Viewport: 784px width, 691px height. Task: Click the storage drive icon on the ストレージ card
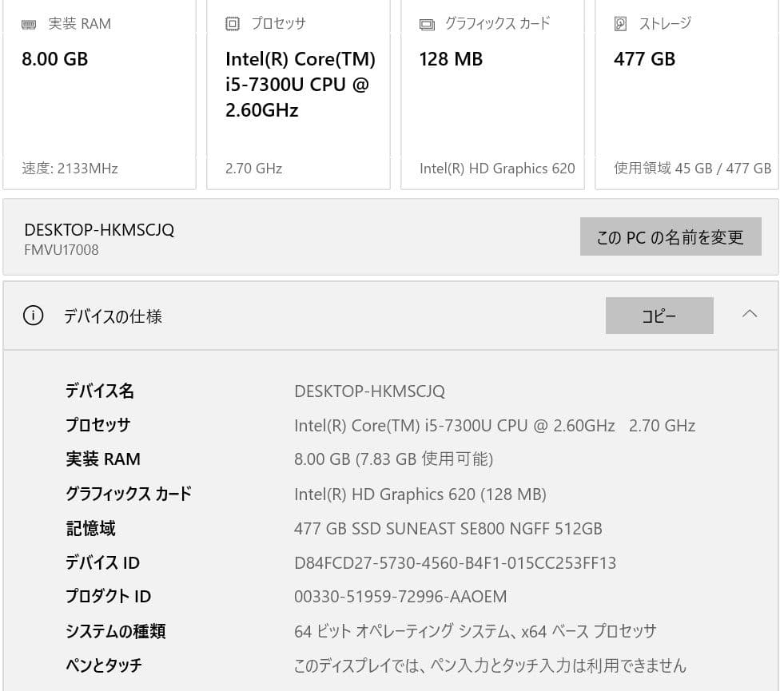click(x=619, y=23)
